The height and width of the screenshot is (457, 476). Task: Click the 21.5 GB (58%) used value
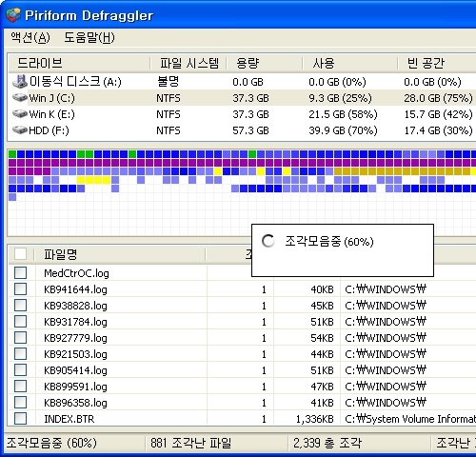coord(343,114)
